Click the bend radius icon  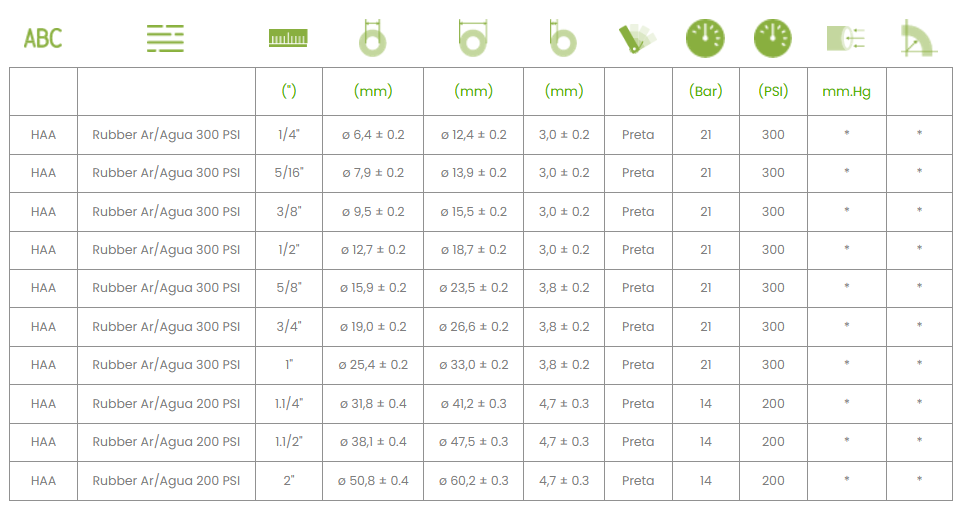(x=919, y=38)
